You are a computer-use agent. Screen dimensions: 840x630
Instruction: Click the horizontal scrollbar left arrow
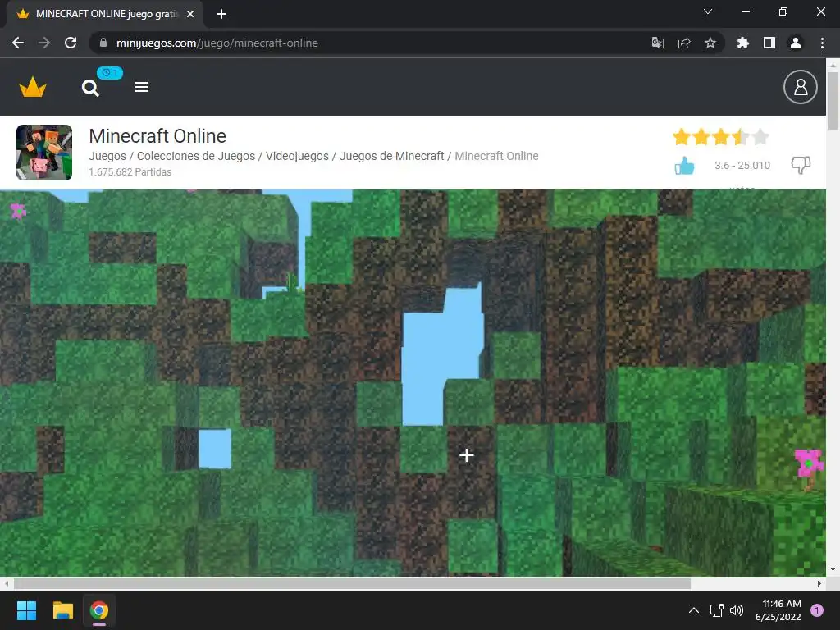[x=6, y=583]
